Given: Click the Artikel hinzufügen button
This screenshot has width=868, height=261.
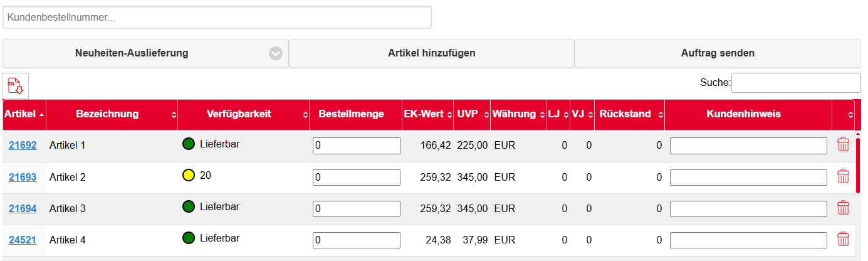Looking at the screenshot, I should [432, 53].
